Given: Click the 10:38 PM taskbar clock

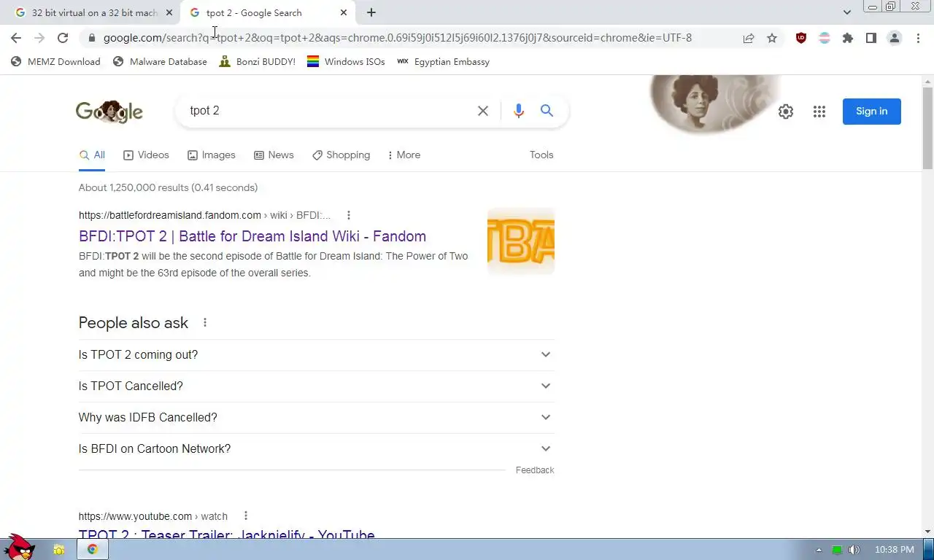Looking at the screenshot, I should pos(894,550).
